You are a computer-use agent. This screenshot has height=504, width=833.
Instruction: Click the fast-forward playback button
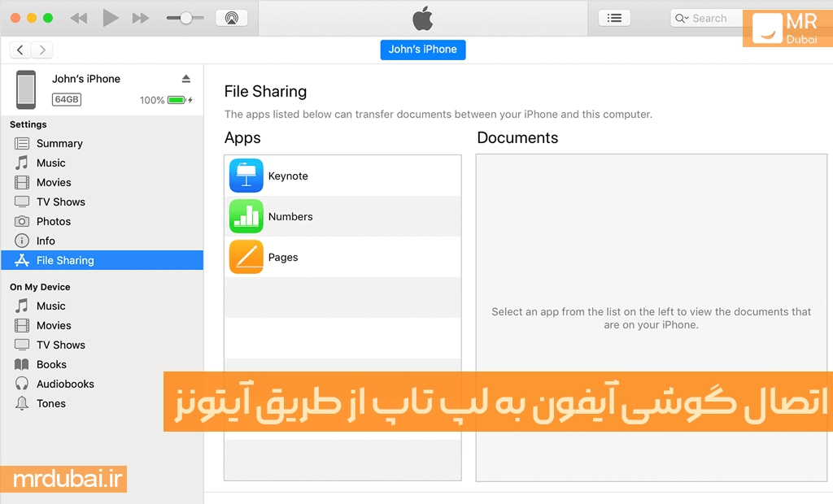tap(141, 18)
